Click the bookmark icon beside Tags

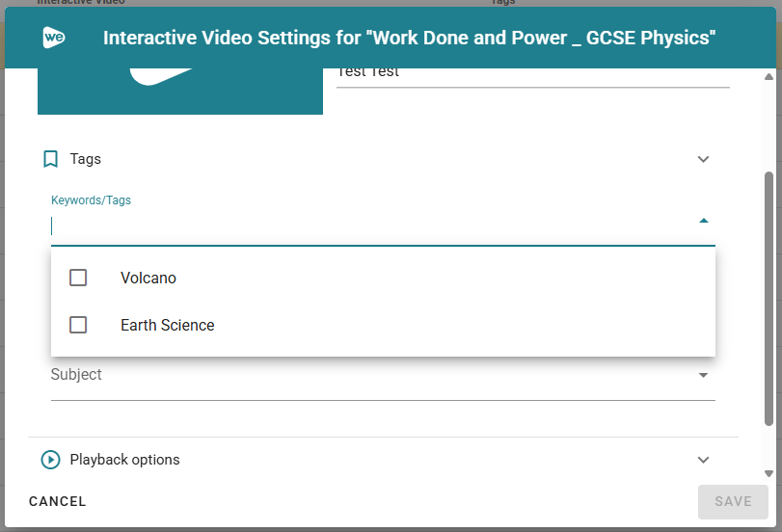click(51, 159)
